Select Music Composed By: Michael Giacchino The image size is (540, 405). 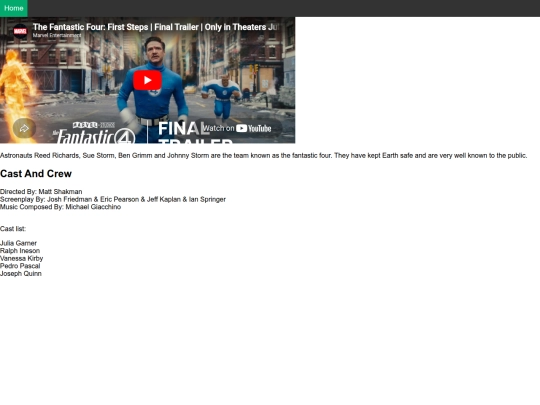tap(60, 207)
